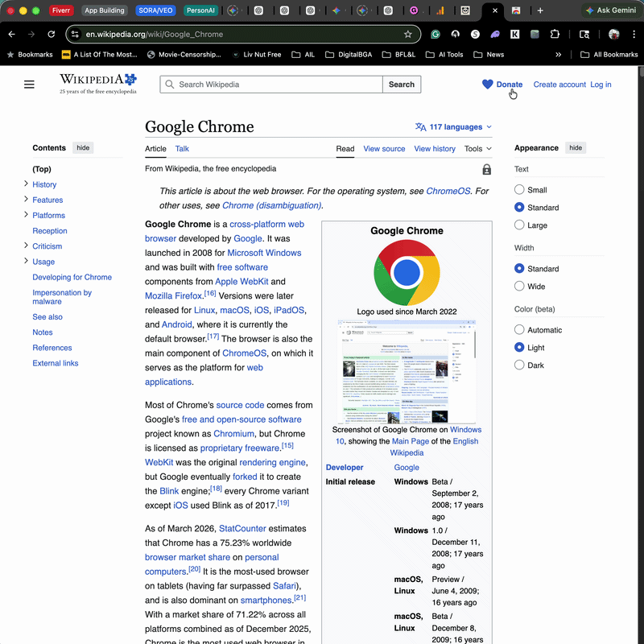Open the DigitalBGA bookmark folder
This screenshot has width=644, height=644.
tap(349, 55)
